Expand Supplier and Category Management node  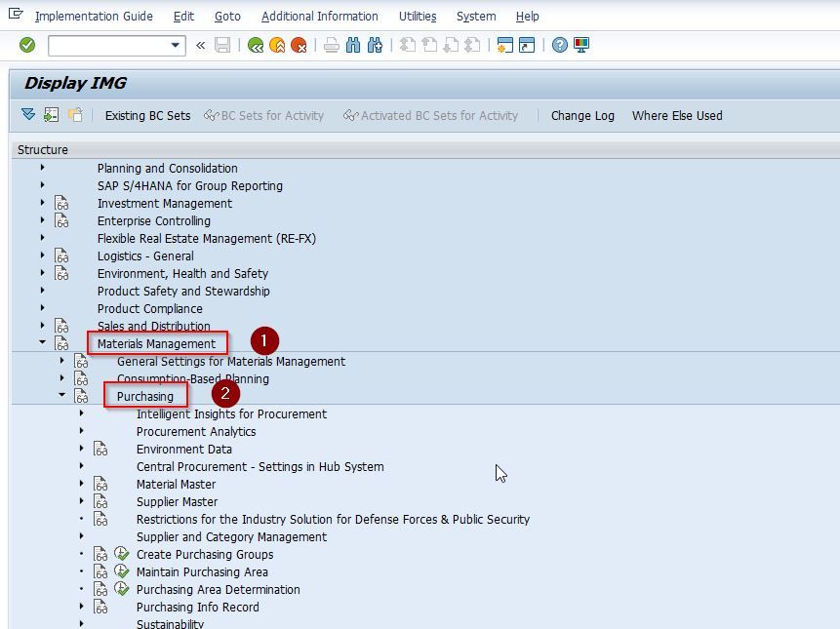(81, 536)
